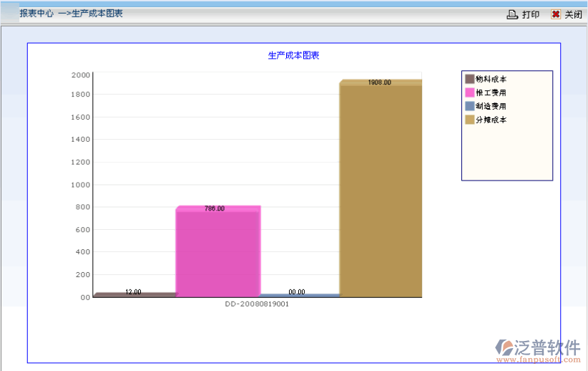This screenshot has width=588, height=371.
Task: Click the 制造费用 legend label text
Action: [x=491, y=106]
